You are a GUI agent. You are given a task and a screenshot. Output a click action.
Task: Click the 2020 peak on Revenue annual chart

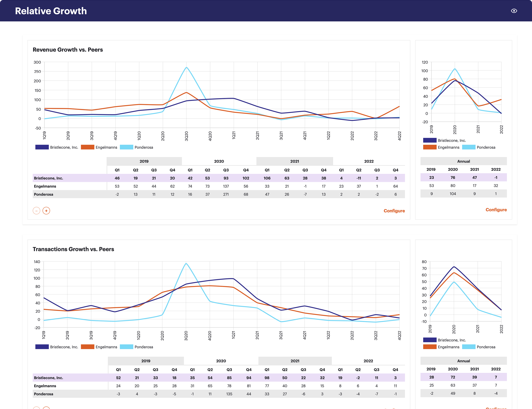(x=455, y=69)
